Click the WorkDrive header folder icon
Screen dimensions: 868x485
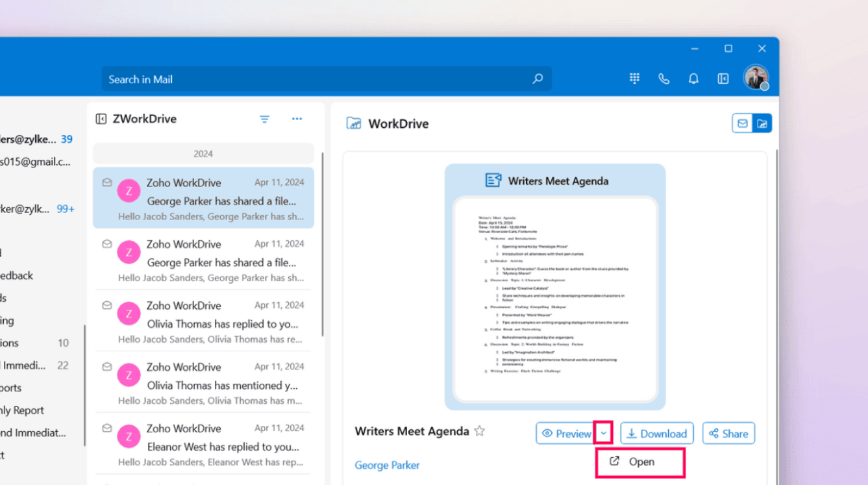coord(354,123)
